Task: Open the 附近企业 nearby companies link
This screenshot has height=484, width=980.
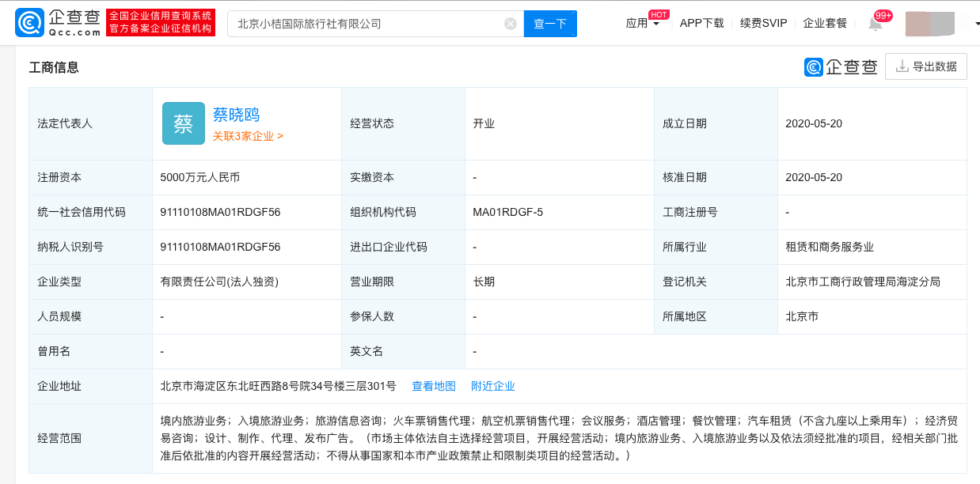Action: tap(493, 386)
